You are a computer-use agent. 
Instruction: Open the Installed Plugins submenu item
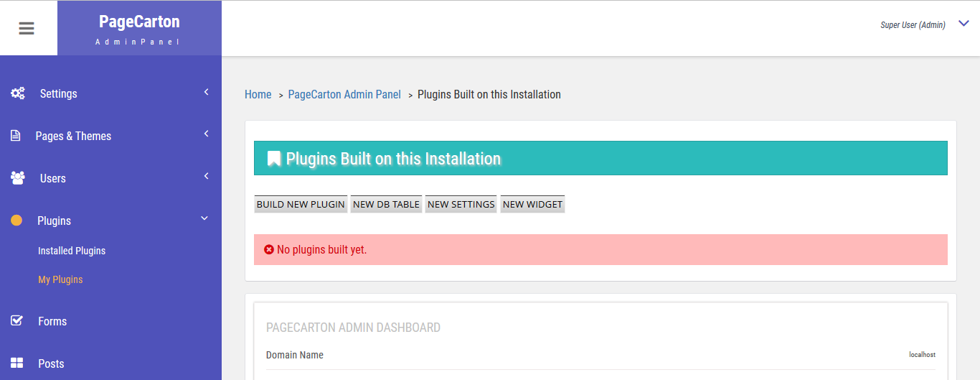[x=72, y=251]
